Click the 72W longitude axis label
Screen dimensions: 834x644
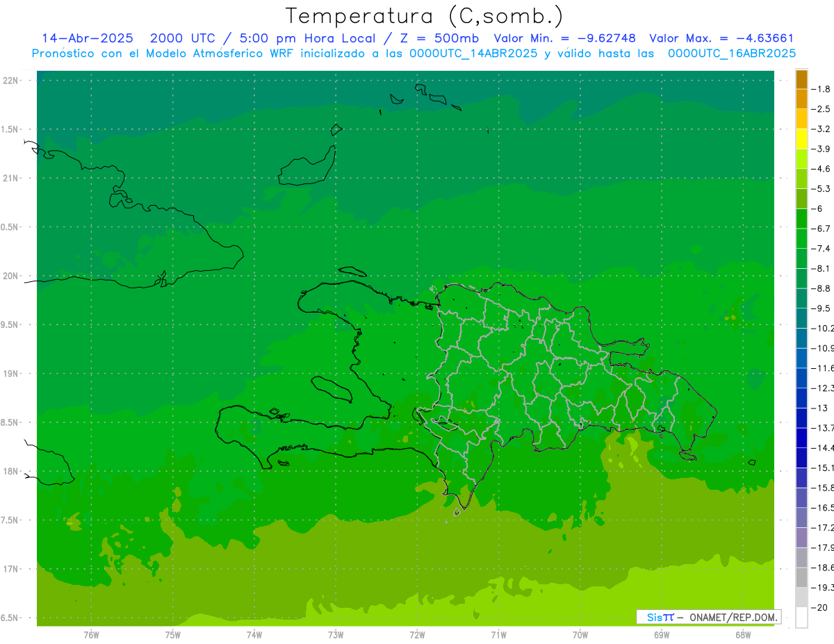[x=417, y=634]
